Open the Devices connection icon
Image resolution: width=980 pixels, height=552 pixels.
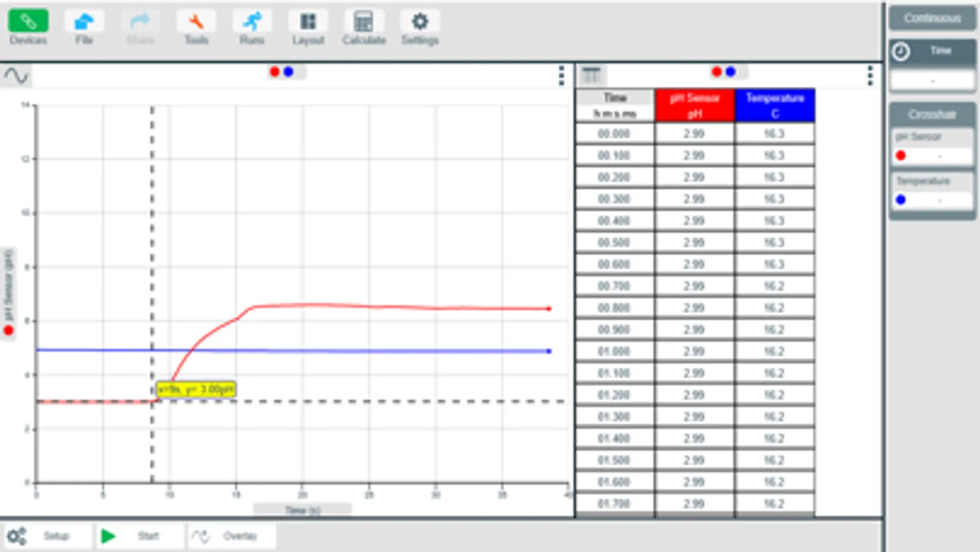(28, 22)
